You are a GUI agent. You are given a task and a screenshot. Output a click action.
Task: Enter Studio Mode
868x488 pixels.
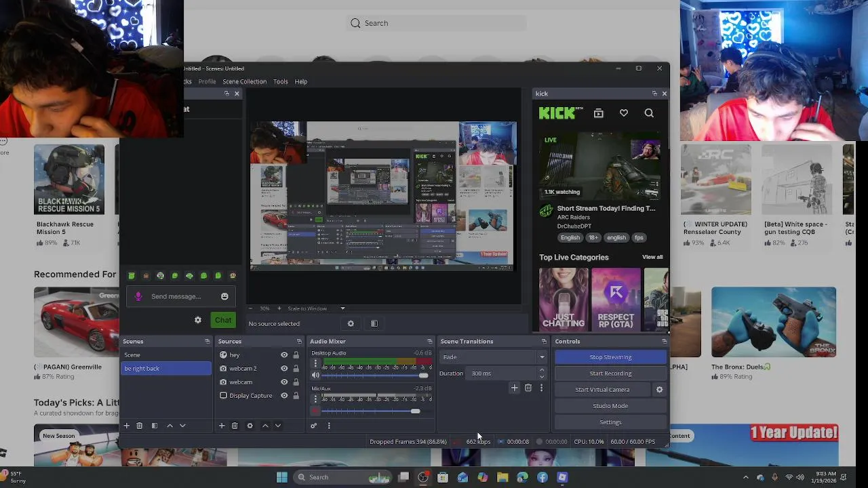610,406
